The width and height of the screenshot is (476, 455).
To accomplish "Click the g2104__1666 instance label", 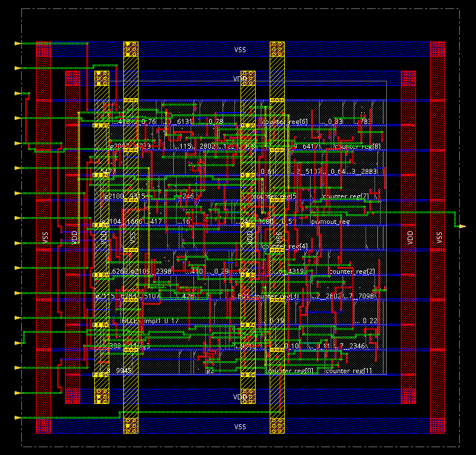I will click(x=122, y=222).
